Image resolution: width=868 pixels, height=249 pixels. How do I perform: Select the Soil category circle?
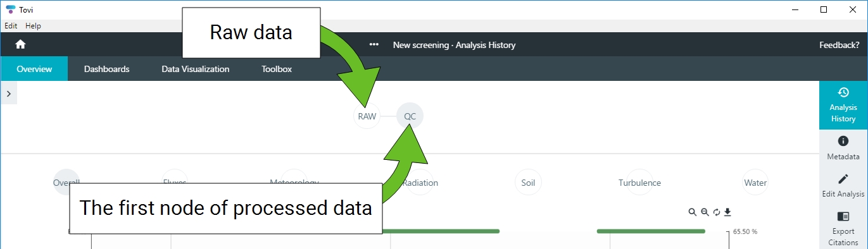pos(528,183)
